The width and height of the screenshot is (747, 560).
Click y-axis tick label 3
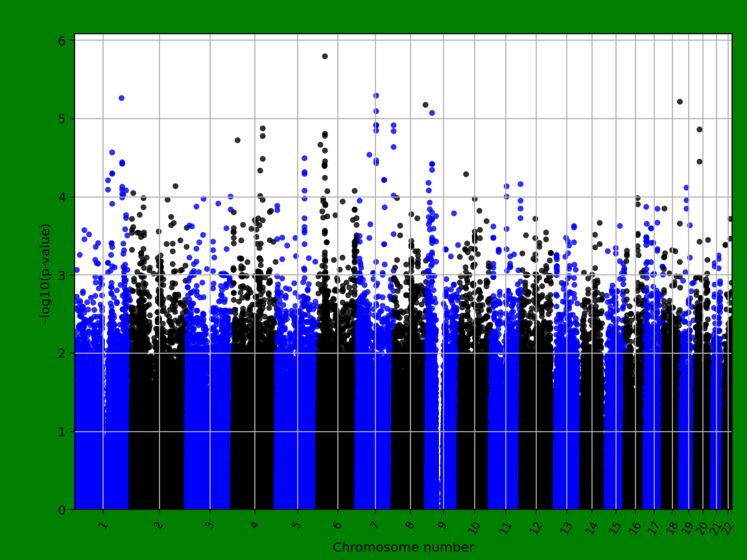[x=63, y=275]
